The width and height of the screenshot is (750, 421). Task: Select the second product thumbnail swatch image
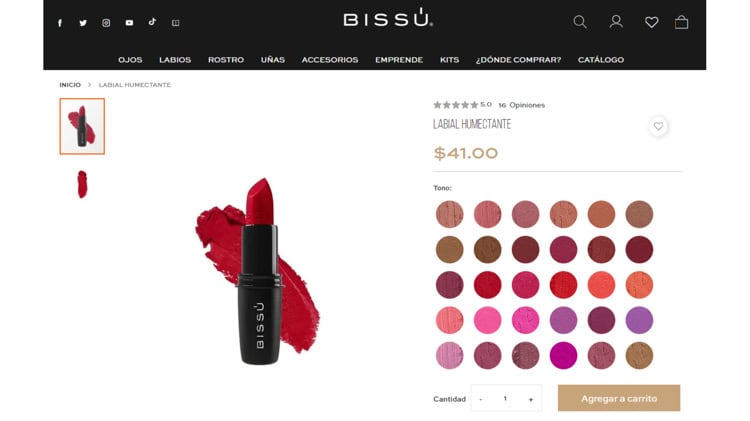(82, 184)
